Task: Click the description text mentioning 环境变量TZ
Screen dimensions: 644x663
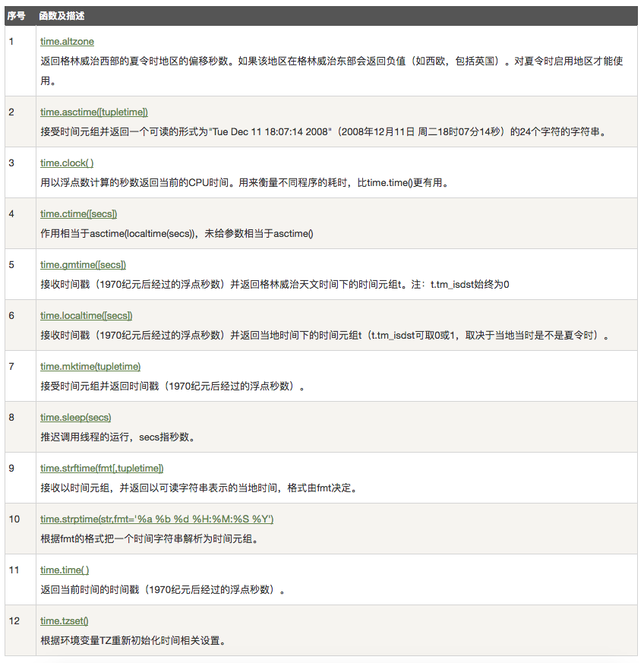Action: click(x=133, y=640)
